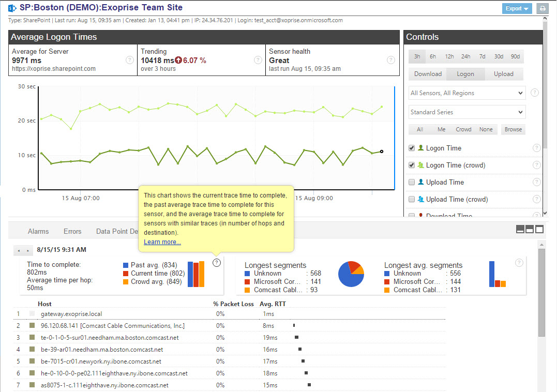Screen dimensions: 557x392
Task: Select host row be-7015-cr01.newyork.ny.ibone.comcast.net
Action: (x=229, y=361)
